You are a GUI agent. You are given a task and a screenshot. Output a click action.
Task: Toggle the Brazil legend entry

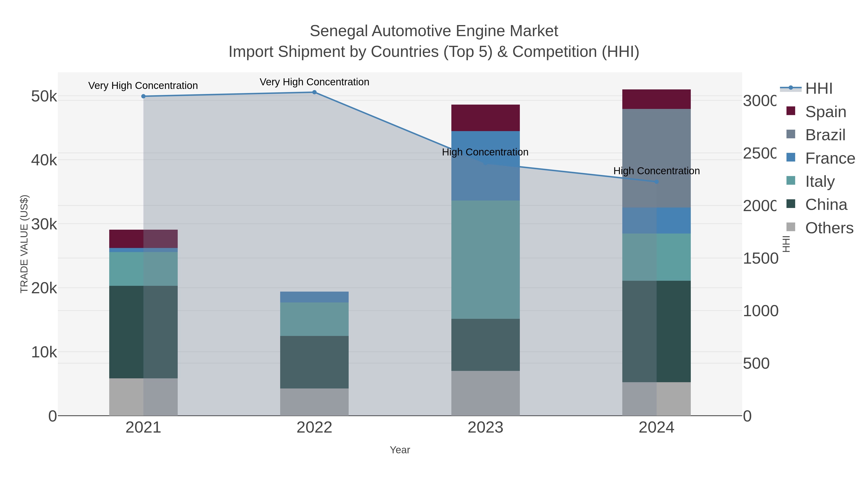[816, 135]
